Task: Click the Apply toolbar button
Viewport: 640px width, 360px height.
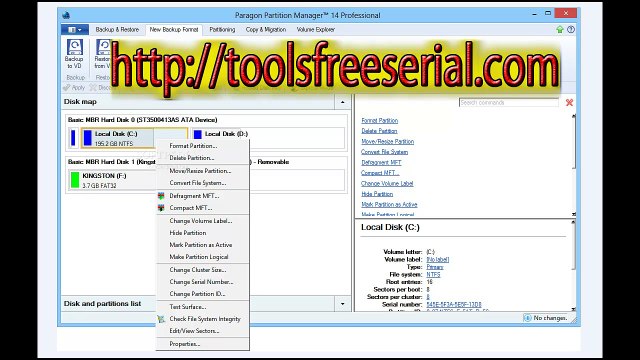Action: [74, 87]
